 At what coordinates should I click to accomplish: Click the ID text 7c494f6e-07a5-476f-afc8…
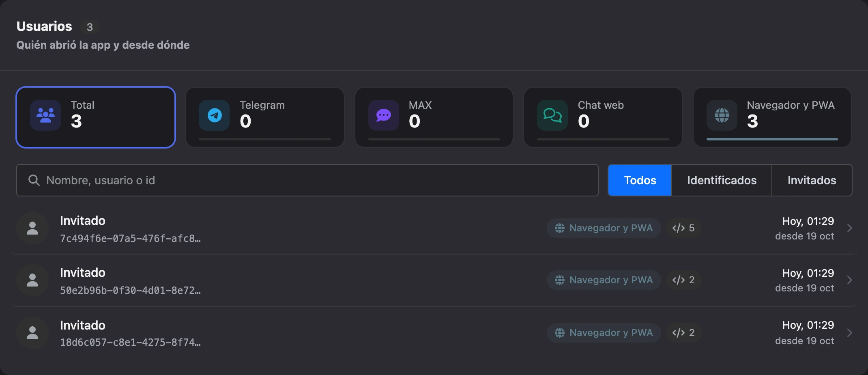[x=130, y=239]
